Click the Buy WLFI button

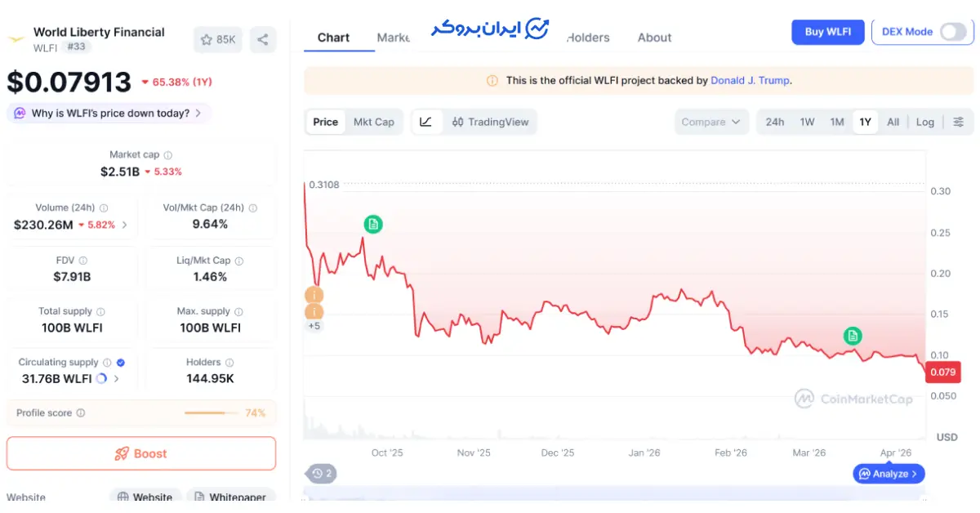(827, 32)
